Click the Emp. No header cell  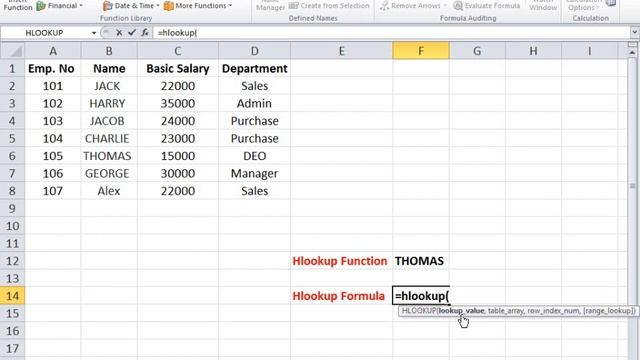point(53,68)
